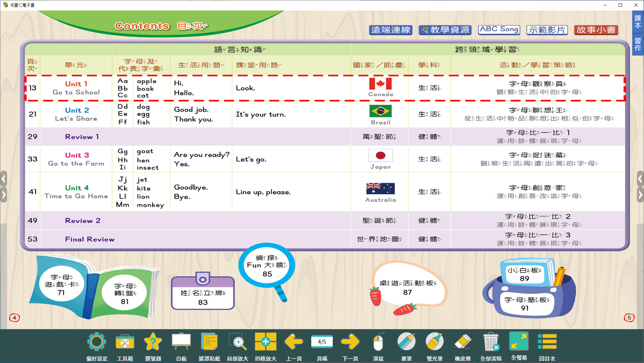Open the ABC Song button
644x363 pixels.
point(499,30)
